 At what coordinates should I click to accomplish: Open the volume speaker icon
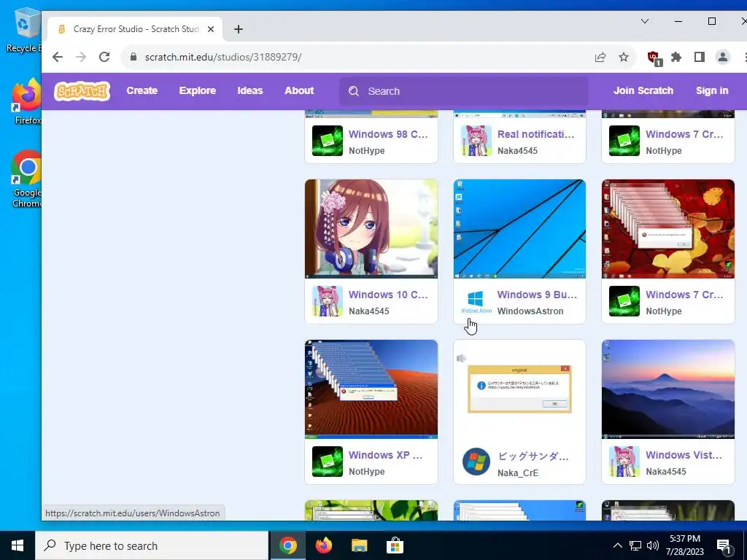point(653,545)
